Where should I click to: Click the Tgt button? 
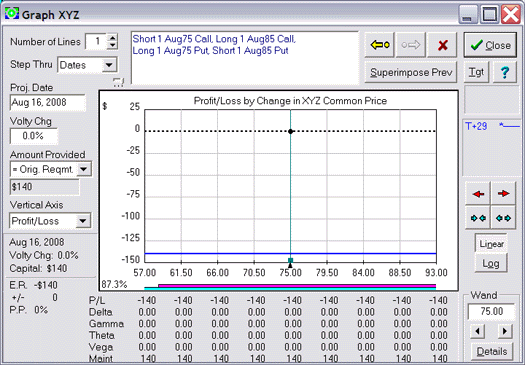pyautogui.click(x=476, y=72)
